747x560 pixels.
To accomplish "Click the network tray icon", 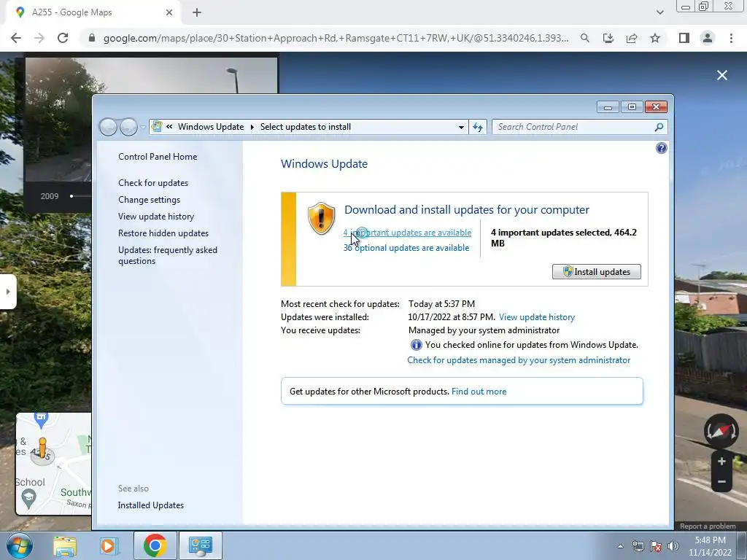I will tap(638, 546).
